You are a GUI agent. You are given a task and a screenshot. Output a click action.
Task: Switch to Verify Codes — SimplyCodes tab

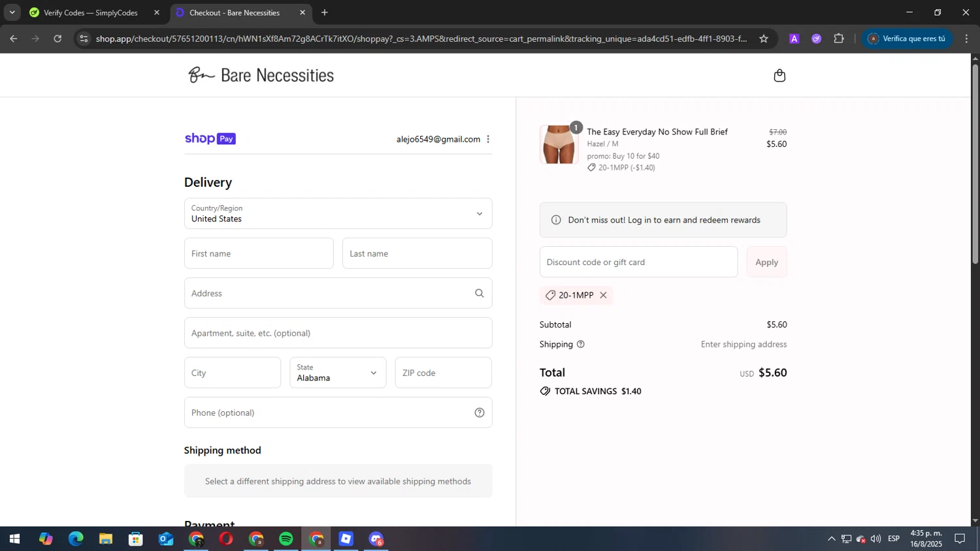coord(91,12)
